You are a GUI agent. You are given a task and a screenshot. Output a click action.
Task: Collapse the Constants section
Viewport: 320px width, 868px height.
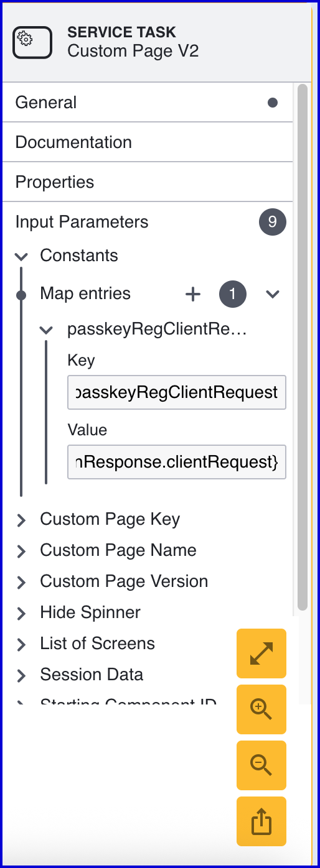pos(22,256)
